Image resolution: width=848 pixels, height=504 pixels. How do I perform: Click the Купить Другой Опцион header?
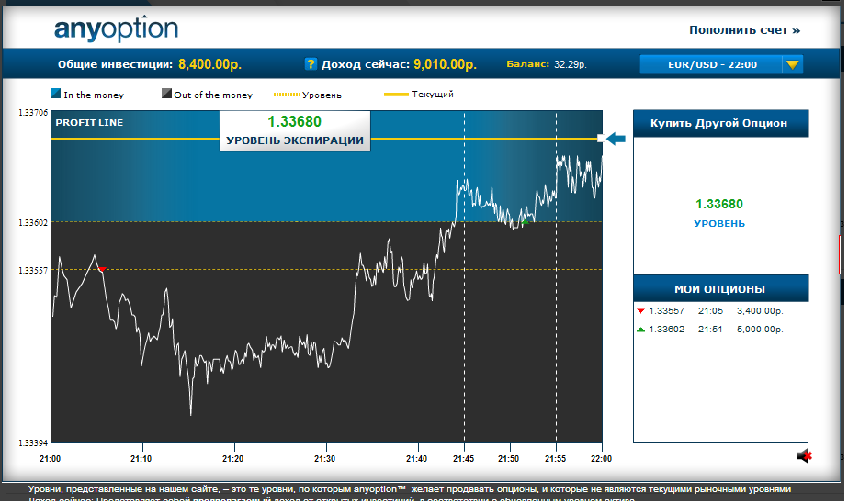coord(720,123)
